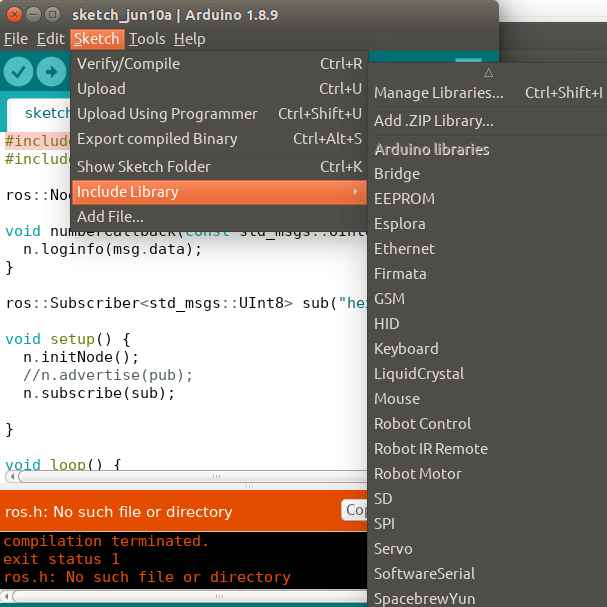This screenshot has height=607, width=607.
Task: Include the Robot IR Remote library
Action: (488, 449)
